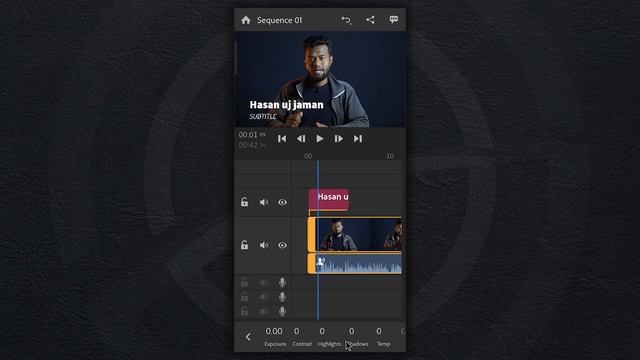
Task: Jump to the sequence end
Action: pyautogui.click(x=358, y=139)
